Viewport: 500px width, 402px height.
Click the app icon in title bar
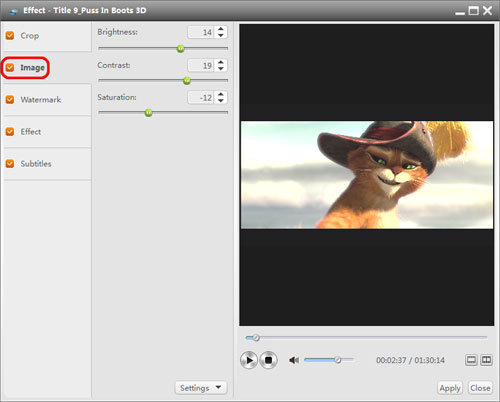(x=13, y=11)
